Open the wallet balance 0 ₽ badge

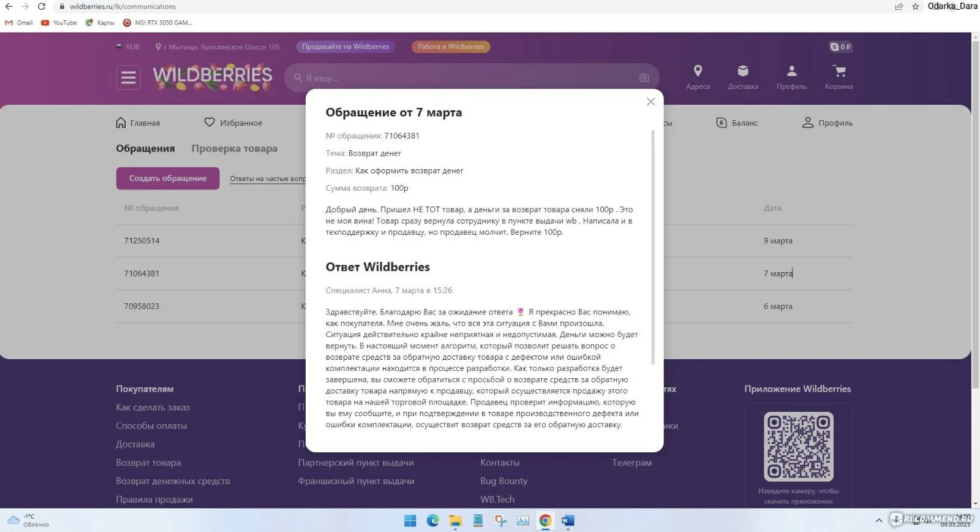click(x=840, y=47)
